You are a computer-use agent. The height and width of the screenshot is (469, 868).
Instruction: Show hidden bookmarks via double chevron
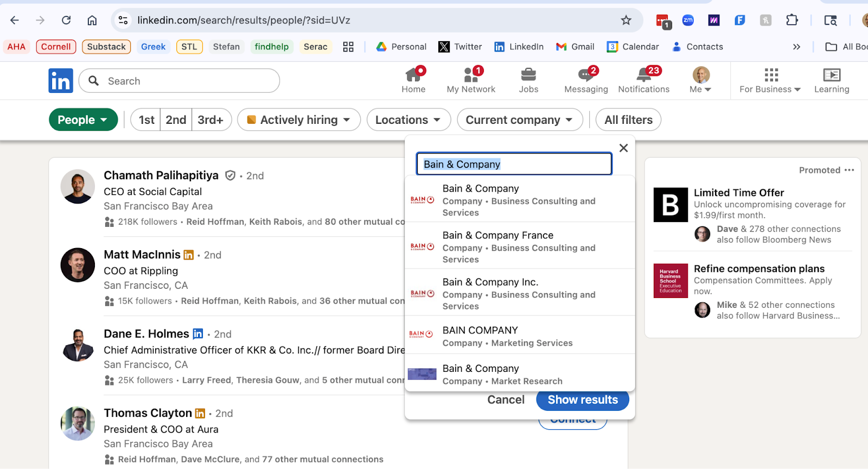point(796,47)
